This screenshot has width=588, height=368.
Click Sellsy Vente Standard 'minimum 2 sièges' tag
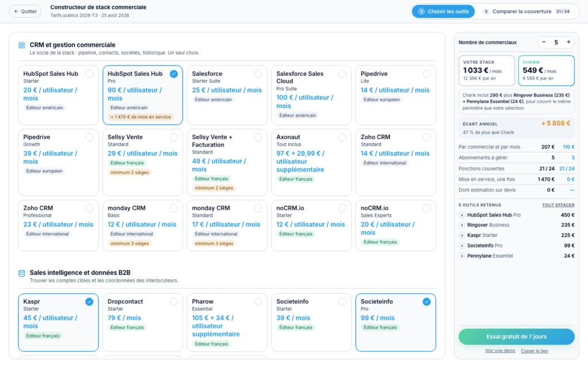(x=129, y=172)
